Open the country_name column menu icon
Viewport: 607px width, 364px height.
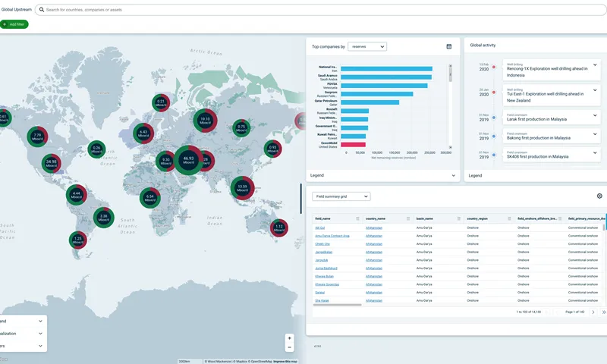tap(409, 218)
